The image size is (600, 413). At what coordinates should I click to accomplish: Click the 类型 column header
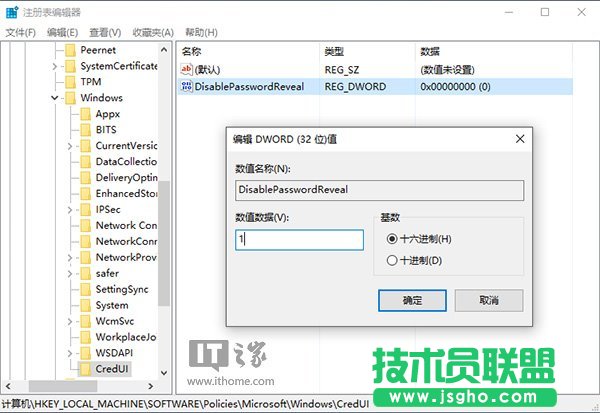coord(367,51)
